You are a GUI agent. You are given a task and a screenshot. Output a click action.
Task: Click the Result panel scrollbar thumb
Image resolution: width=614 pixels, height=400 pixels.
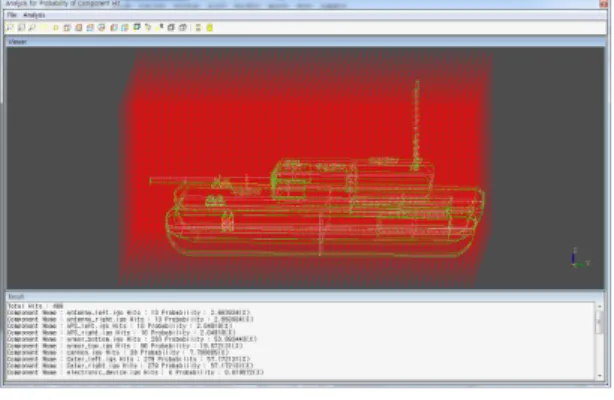(x=600, y=322)
